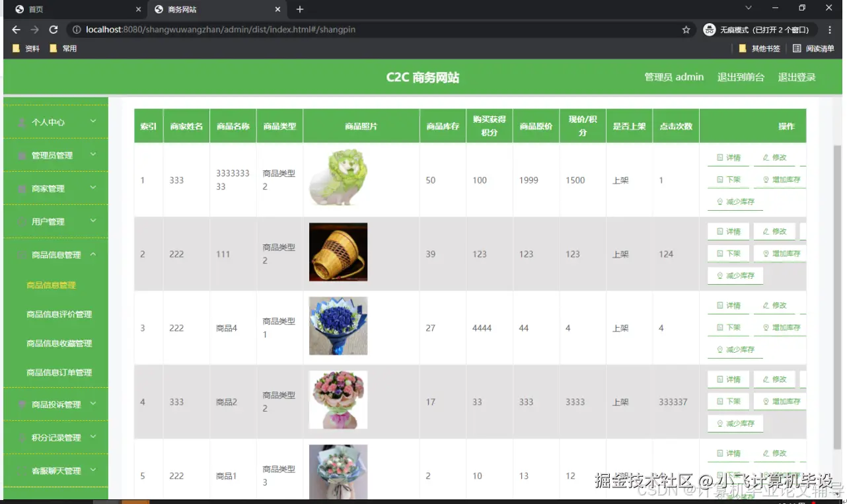The width and height of the screenshot is (847, 504).
Task: Click 减少库存 button for 商品4
Action: point(735,349)
